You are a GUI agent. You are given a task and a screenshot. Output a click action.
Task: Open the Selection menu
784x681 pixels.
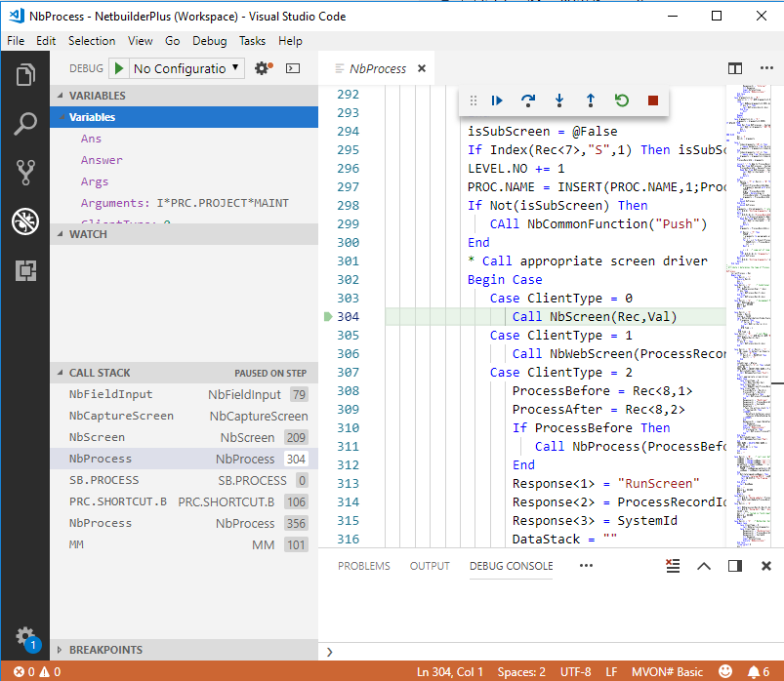point(92,41)
